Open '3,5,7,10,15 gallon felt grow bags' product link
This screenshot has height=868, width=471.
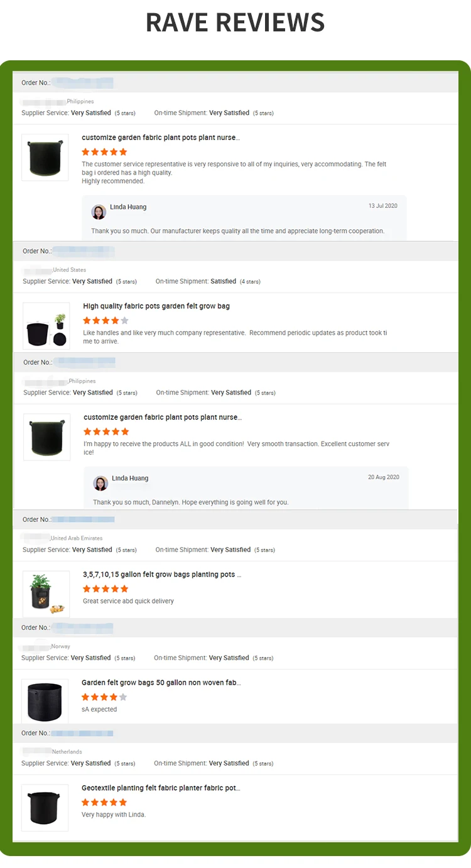(162, 575)
